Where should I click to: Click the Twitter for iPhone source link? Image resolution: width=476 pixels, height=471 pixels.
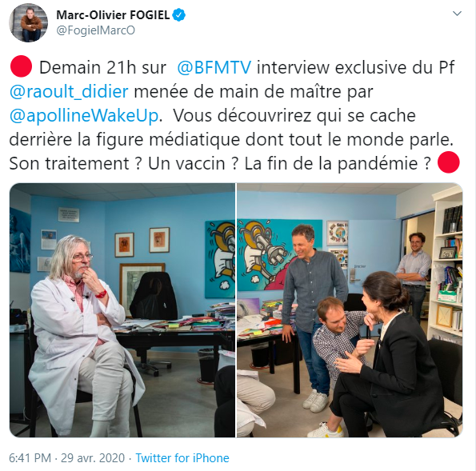[182, 458]
